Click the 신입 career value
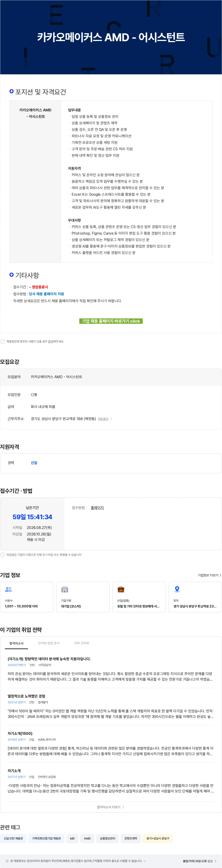The image size is (222, 868). (x=34, y=463)
